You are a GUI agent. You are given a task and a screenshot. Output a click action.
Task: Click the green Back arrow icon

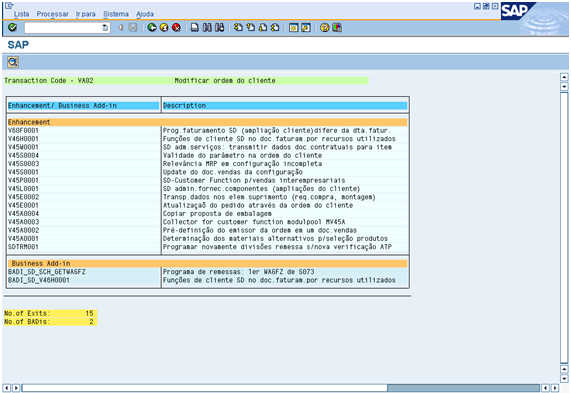point(152,28)
